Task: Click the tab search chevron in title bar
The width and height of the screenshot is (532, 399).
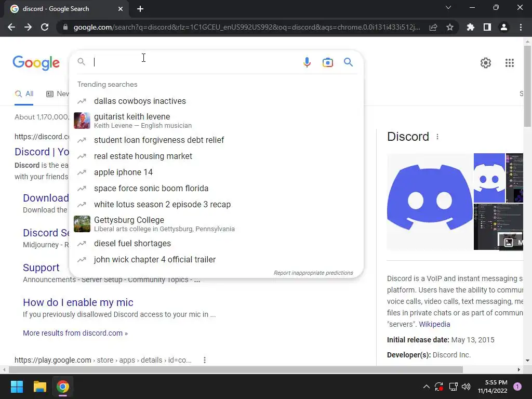Action: tap(448, 7)
